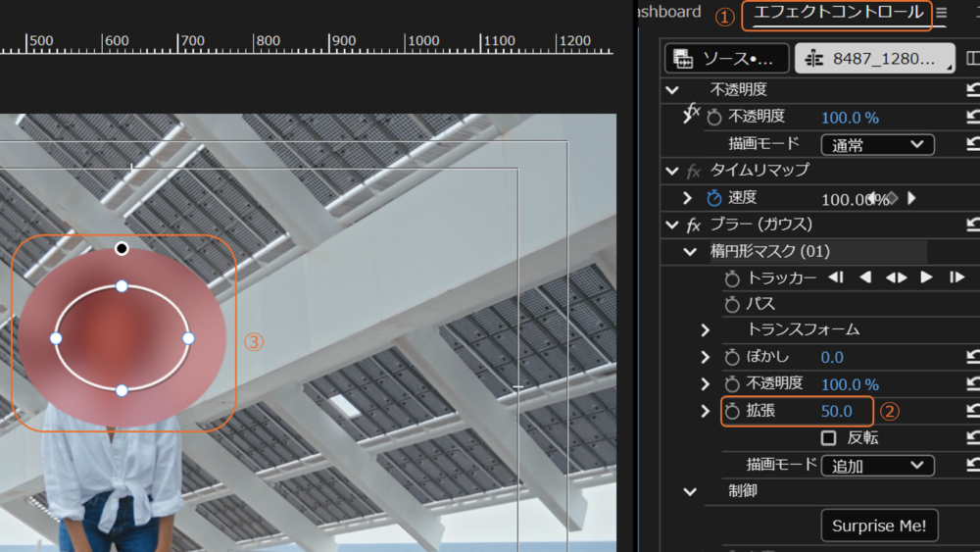Reset the top 不透明度 100.0 % parameter

[973, 117]
